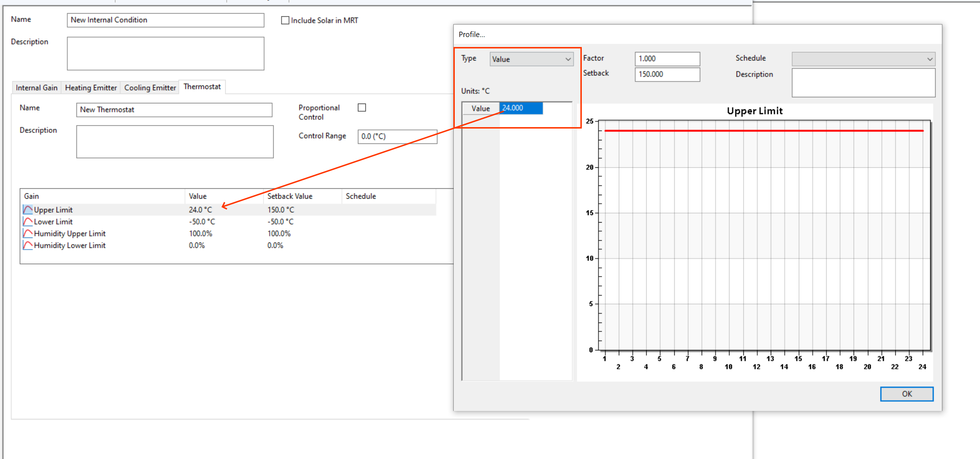The width and height of the screenshot is (980, 459).
Task: Click the New Thermostat name field
Action: 174,110
